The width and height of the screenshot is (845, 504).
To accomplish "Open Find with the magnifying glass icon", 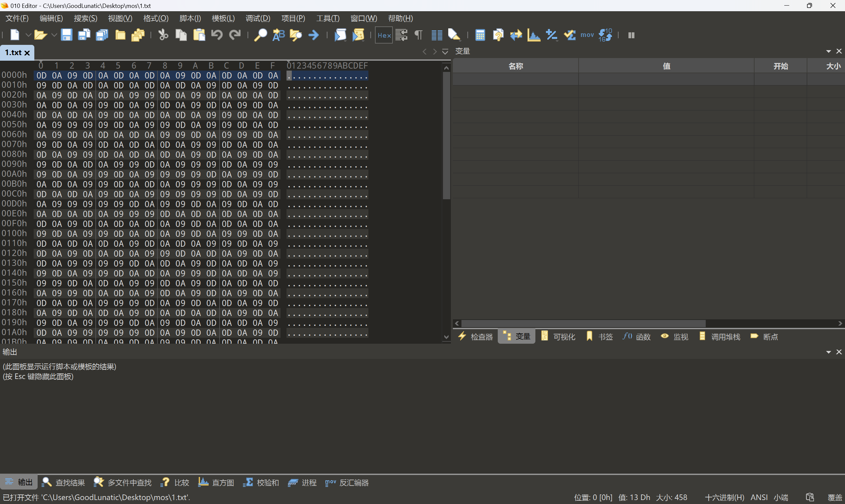I will pos(261,35).
